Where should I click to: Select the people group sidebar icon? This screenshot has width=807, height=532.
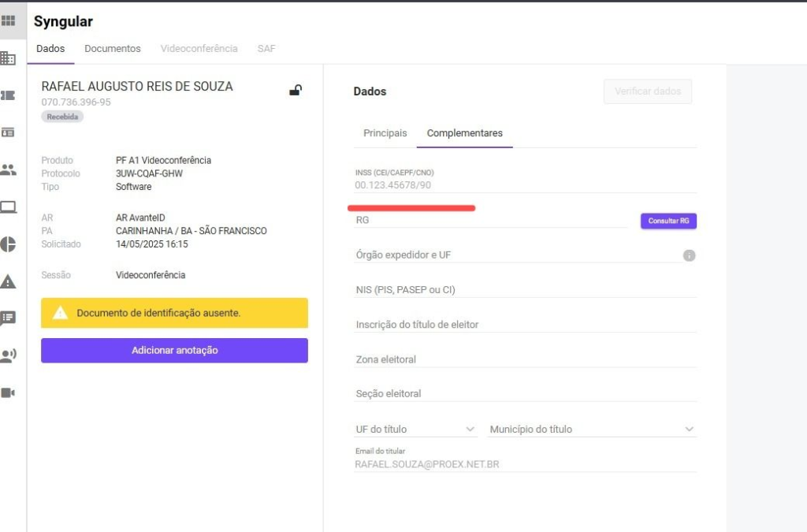tap(8, 169)
